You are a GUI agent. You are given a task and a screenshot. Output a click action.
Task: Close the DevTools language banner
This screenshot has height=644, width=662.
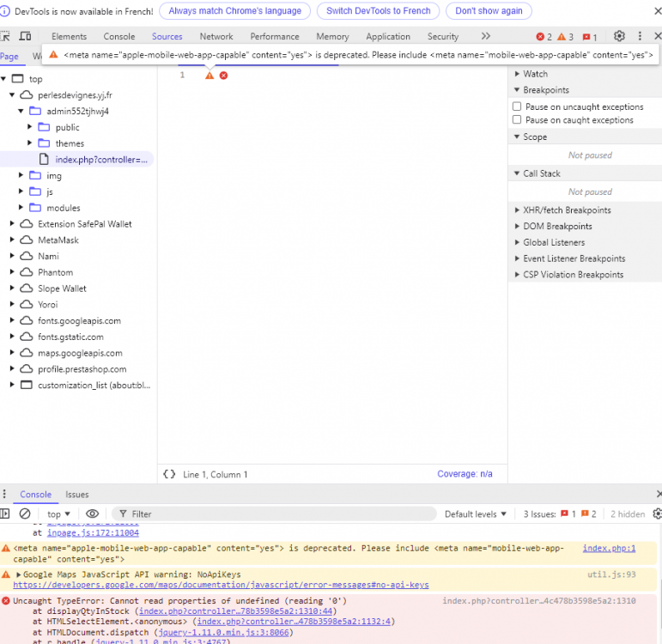(x=658, y=11)
